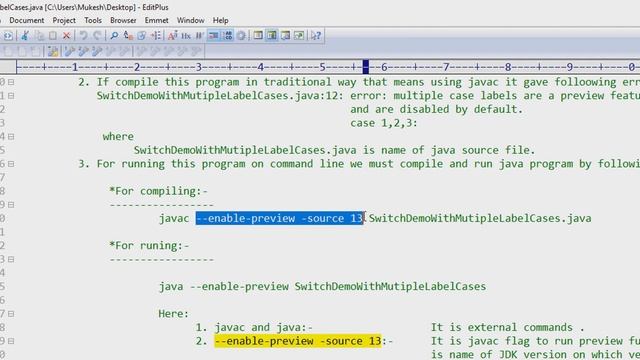Click the selected '--enable-preview -source 13' text
This screenshot has width=640, height=360.
click(x=279, y=218)
